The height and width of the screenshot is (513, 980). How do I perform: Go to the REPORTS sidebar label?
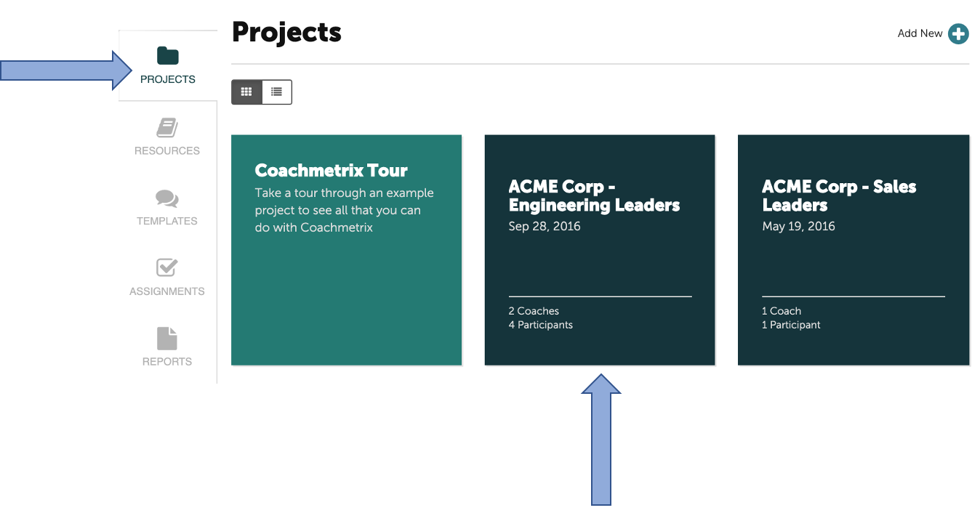[167, 361]
